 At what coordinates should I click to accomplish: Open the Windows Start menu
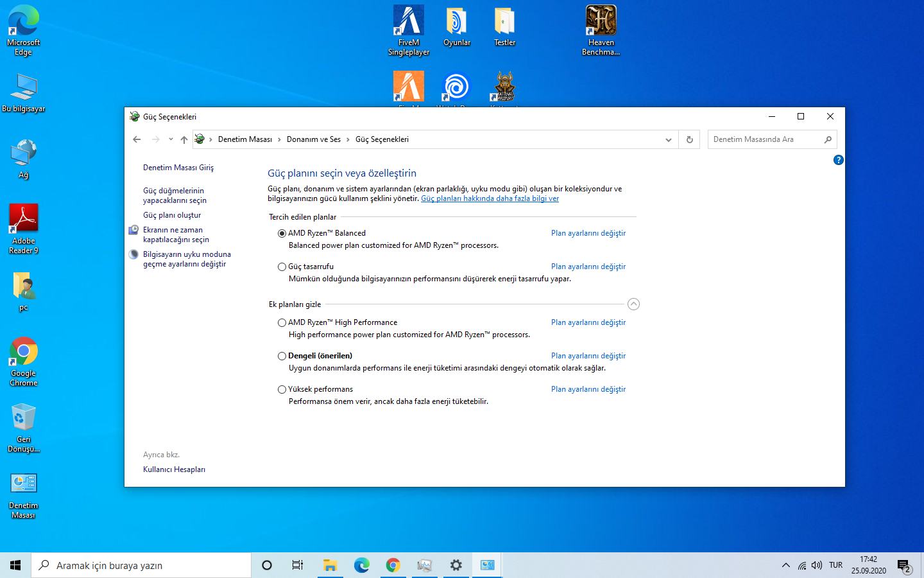point(15,565)
